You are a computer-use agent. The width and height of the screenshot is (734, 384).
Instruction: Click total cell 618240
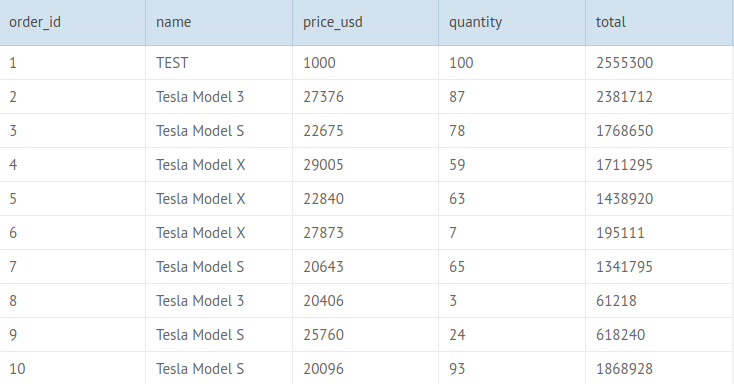[x=659, y=335]
